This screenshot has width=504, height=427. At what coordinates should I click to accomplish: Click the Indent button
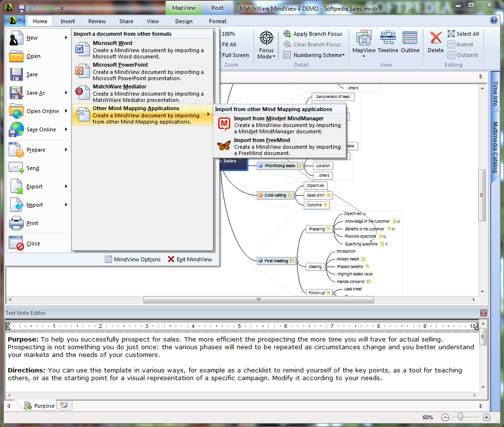460,44
